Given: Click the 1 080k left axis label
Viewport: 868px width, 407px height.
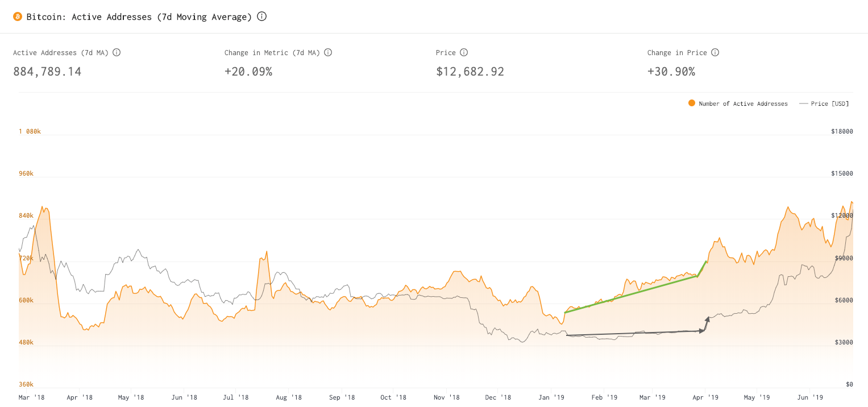Looking at the screenshot, I should (30, 131).
